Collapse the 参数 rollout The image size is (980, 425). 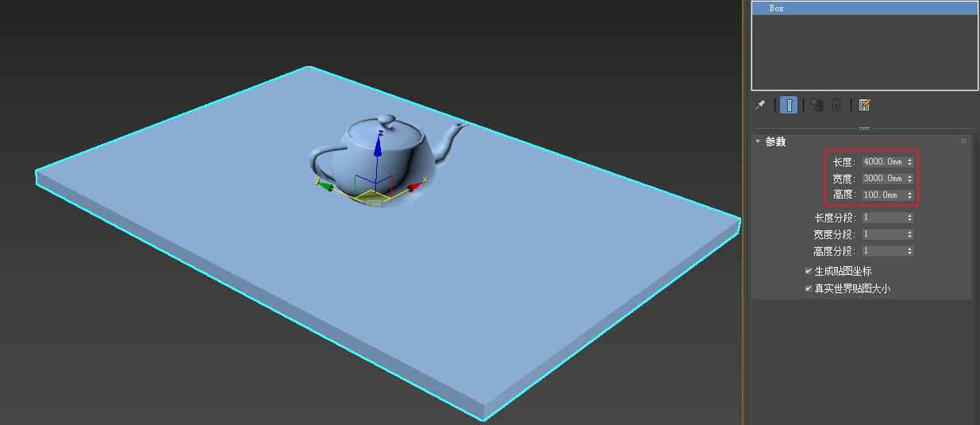(x=758, y=141)
